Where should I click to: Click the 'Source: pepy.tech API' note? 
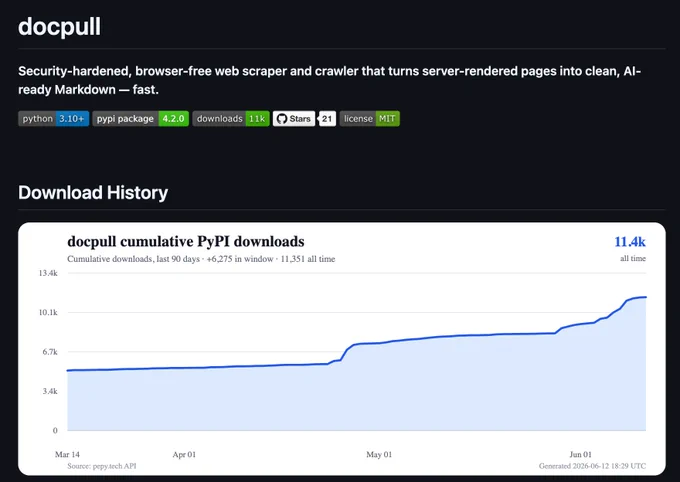coord(102,466)
